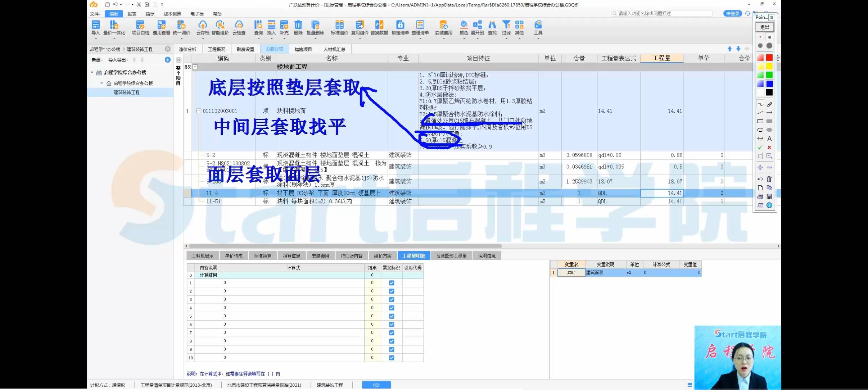This screenshot has width=868, height=390.
Task: Click undo icon in Pointer panel
Action: click(x=760, y=179)
